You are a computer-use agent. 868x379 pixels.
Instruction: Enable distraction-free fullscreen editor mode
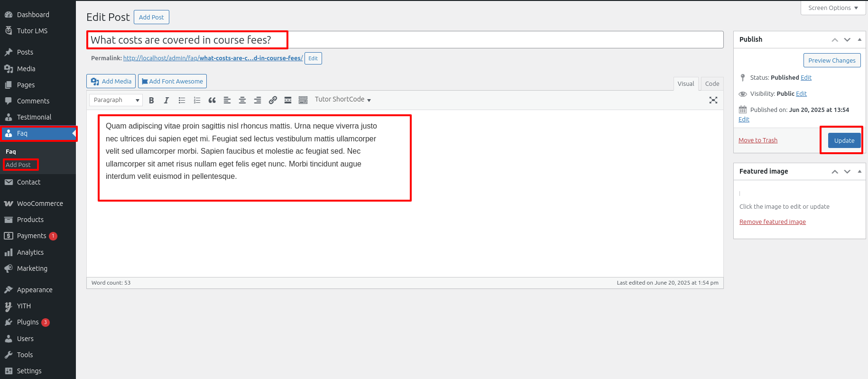pos(713,100)
